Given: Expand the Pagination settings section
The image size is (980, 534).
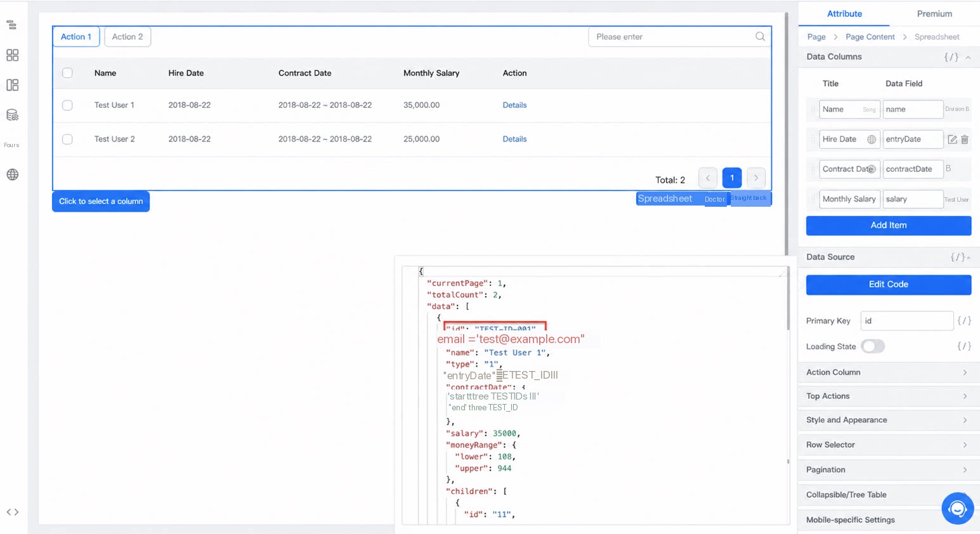Looking at the screenshot, I should (x=888, y=470).
